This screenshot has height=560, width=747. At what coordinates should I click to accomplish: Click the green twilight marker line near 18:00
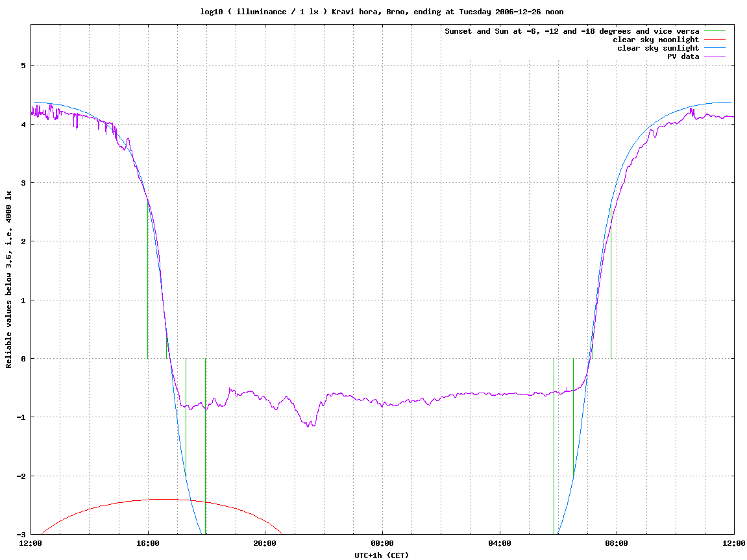(x=205, y=446)
